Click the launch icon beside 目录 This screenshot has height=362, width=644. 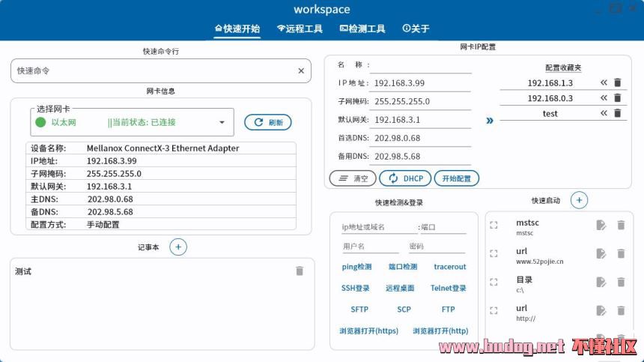(493, 282)
